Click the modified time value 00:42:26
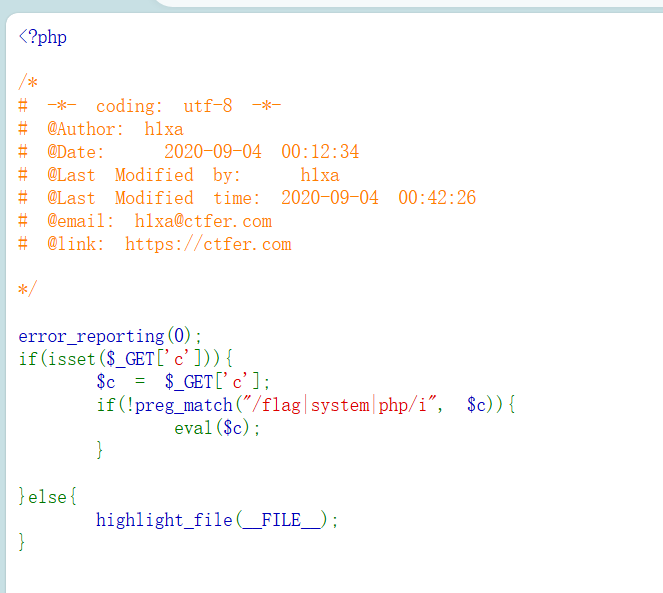This screenshot has width=663, height=593. pyautogui.click(x=437, y=198)
